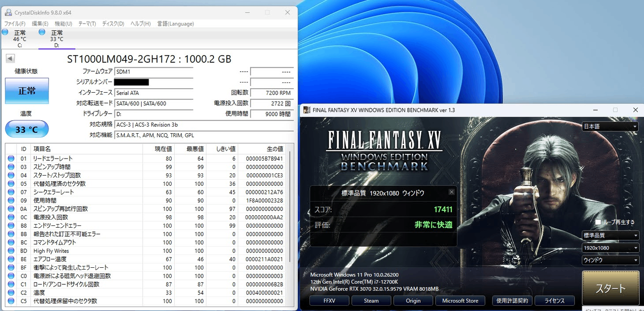
Task: Click the status orb of シークエラーレート row
Action: (x=11, y=192)
